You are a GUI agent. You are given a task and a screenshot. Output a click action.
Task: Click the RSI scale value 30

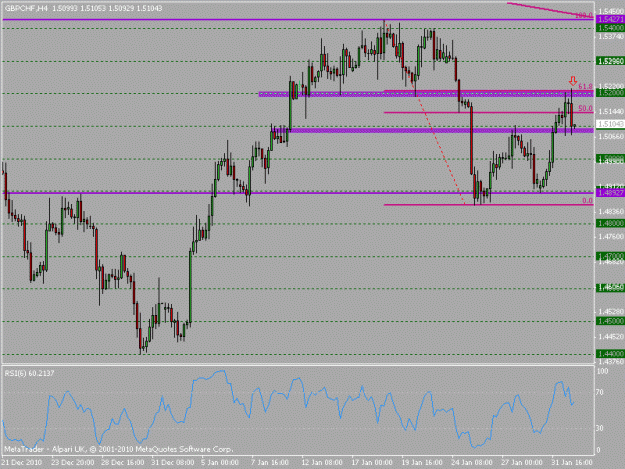pyautogui.click(x=599, y=428)
